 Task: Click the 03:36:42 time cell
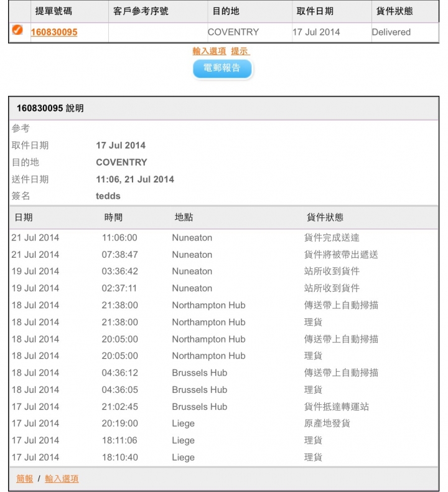119,272
